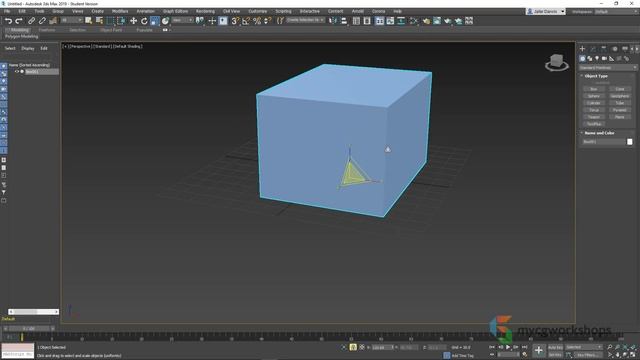Image resolution: width=640 pixels, height=360 pixels.
Task: Open the user account sign-in dropdown
Action: click(x=546, y=11)
